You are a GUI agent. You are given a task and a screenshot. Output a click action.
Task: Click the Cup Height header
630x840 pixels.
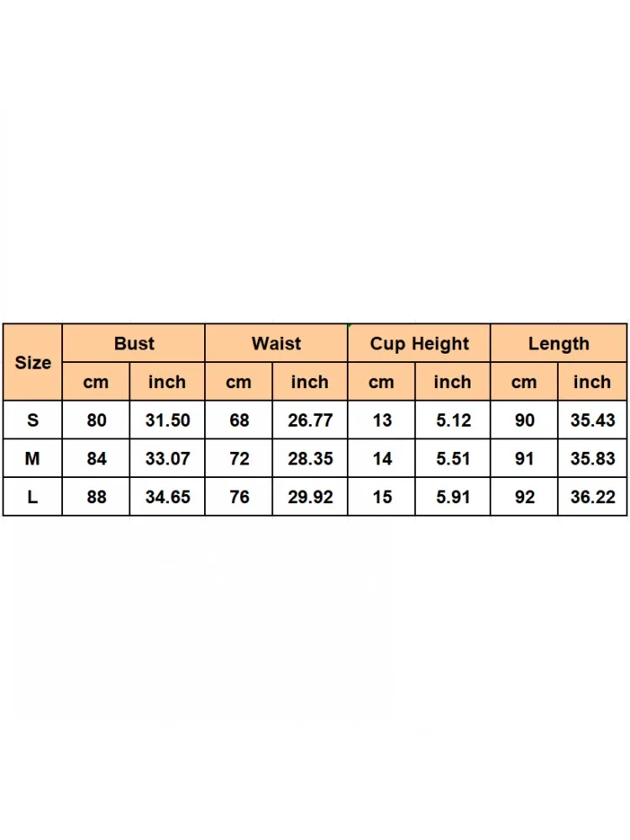419,343
